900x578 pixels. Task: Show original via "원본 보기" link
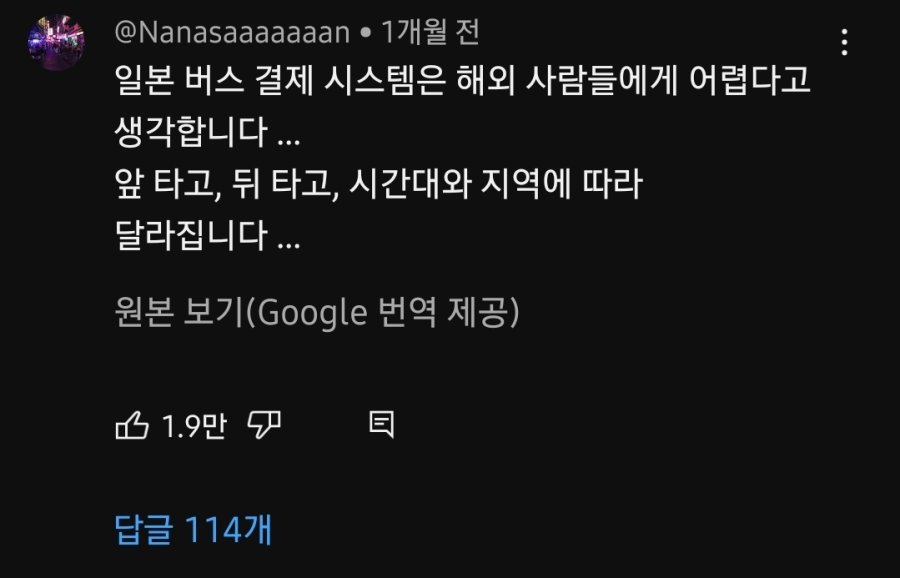(x=179, y=313)
